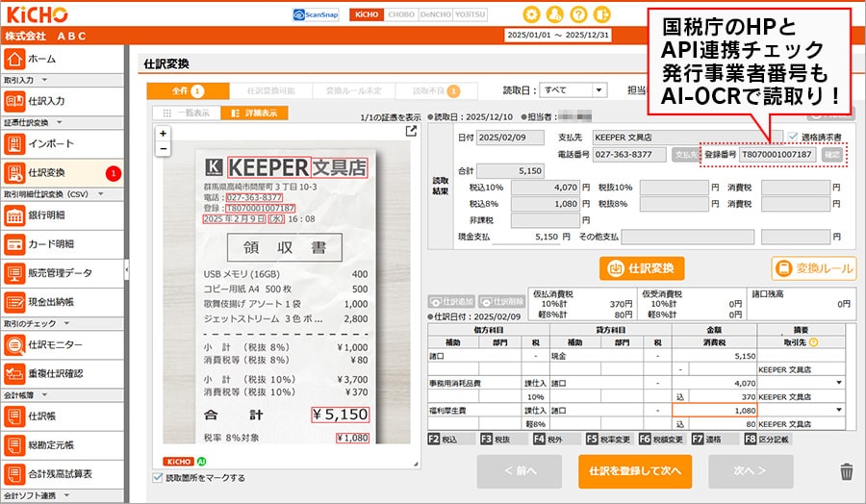Zoom out receipt image with minus button
The height and width of the screenshot is (504, 866).
click(163, 149)
